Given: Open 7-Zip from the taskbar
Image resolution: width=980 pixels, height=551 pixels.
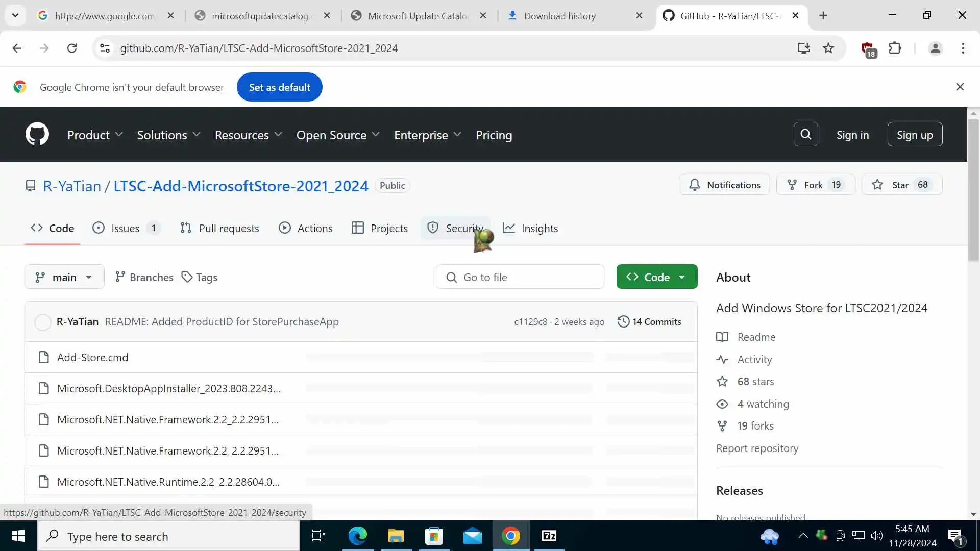Looking at the screenshot, I should click(549, 536).
